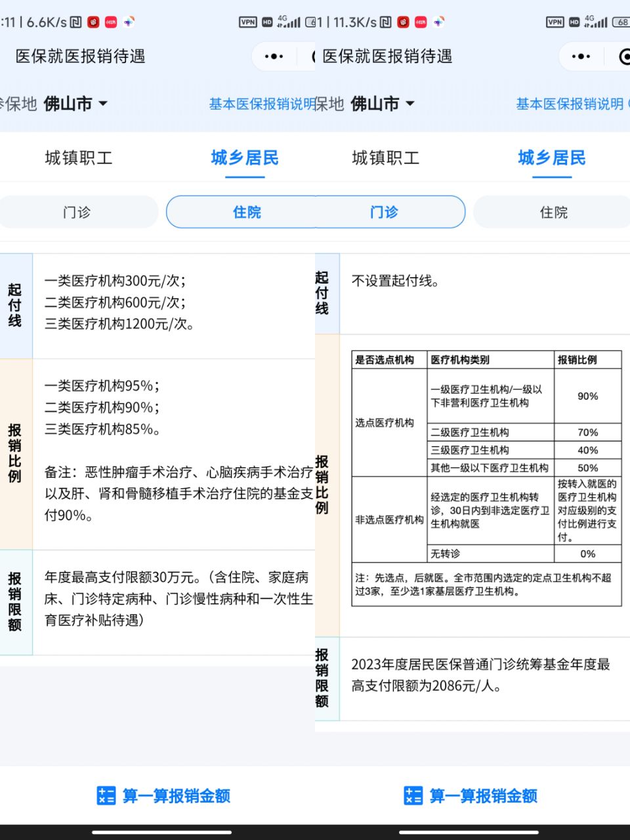
Task: Tap the VPN status icon on left screen
Action: (247, 22)
